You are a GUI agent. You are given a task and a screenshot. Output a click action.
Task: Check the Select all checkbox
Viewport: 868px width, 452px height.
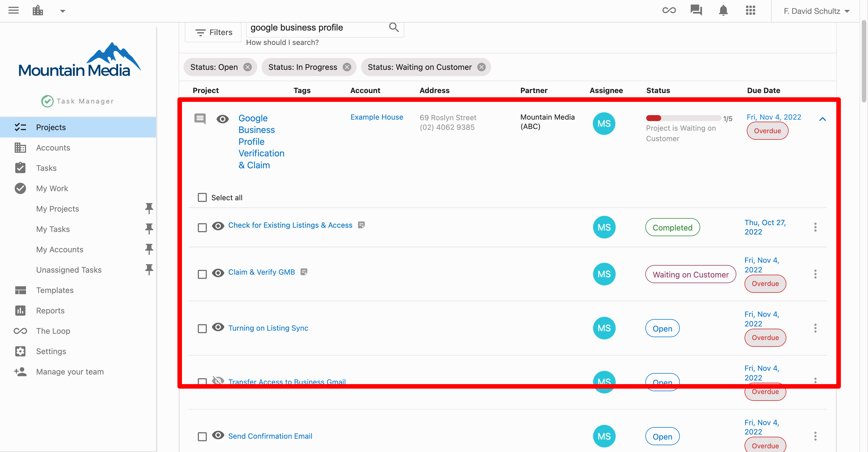202,197
